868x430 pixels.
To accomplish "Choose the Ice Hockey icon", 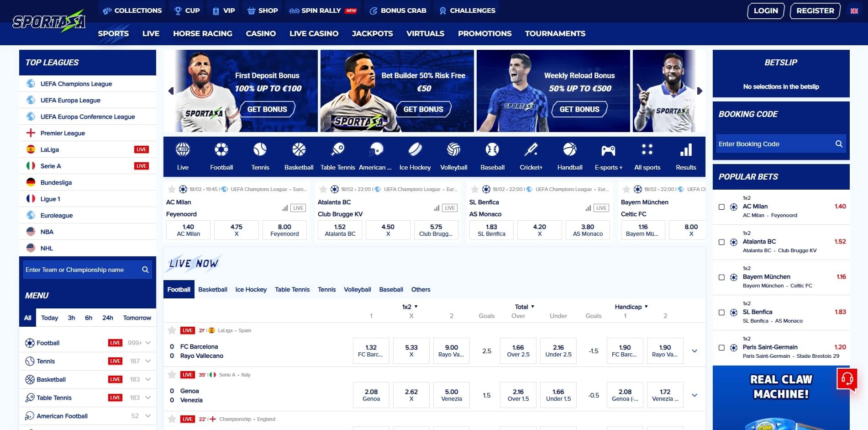I will coord(415,149).
